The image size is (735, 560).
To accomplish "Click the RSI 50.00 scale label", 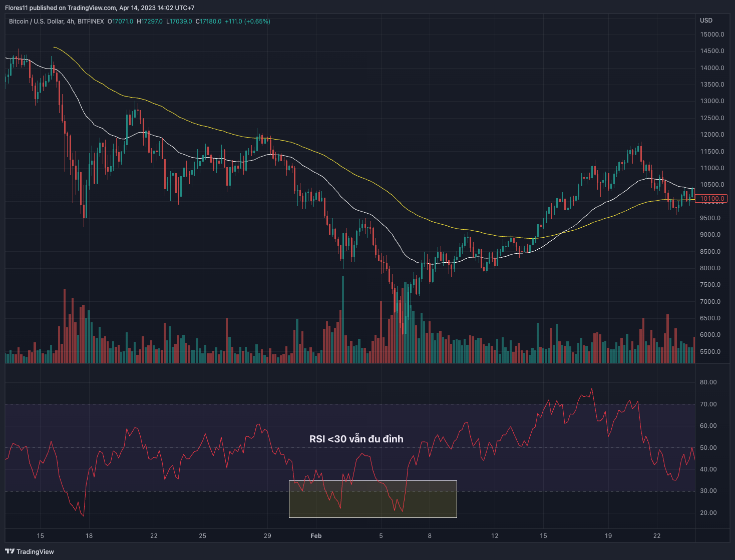I will coord(708,448).
